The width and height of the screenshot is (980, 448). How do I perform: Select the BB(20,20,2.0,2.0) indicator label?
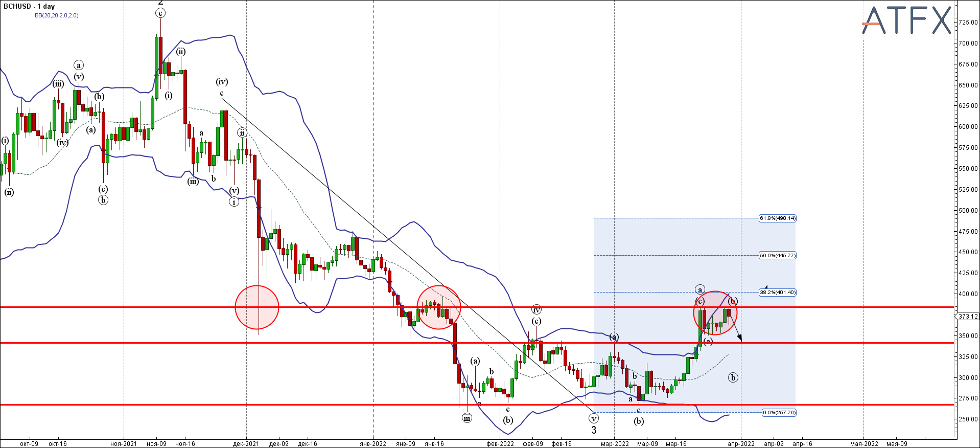57,15
